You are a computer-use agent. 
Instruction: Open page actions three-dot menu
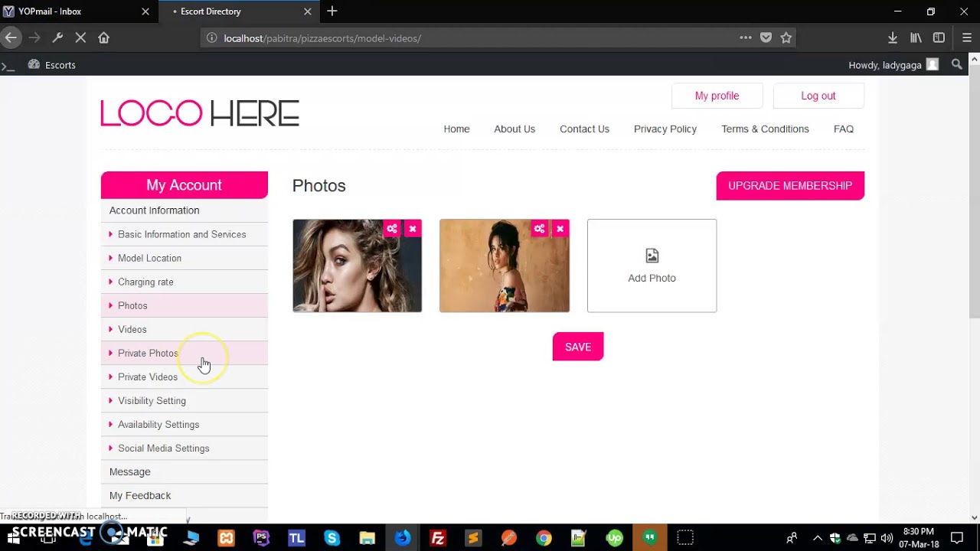click(746, 37)
